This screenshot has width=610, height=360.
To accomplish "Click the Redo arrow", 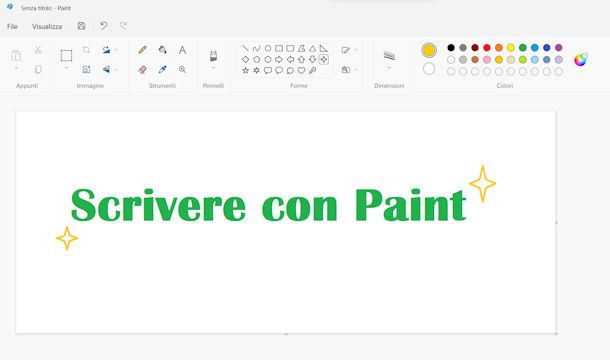I will (123, 26).
